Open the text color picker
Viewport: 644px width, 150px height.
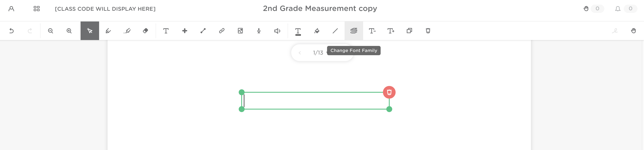click(298, 31)
